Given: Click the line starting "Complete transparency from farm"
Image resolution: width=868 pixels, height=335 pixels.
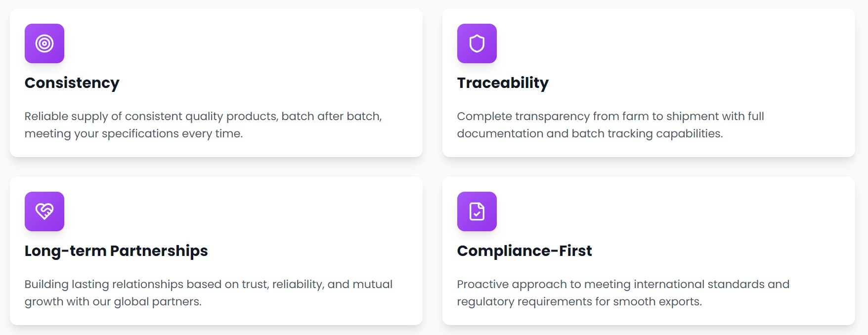Looking at the screenshot, I should (610, 116).
